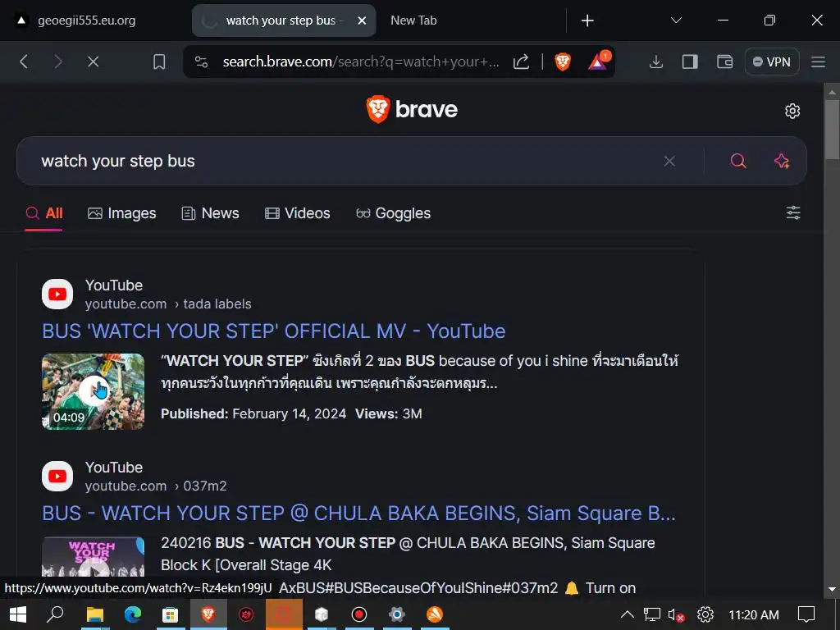The width and height of the screenshot is (840, 630).
Task: Open File Explorer from taskbar
Action: pos(95,614)
